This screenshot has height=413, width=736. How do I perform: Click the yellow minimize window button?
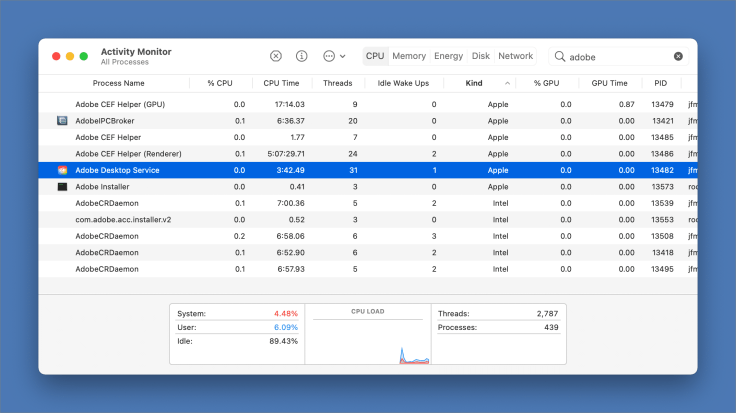click(70, 56)
